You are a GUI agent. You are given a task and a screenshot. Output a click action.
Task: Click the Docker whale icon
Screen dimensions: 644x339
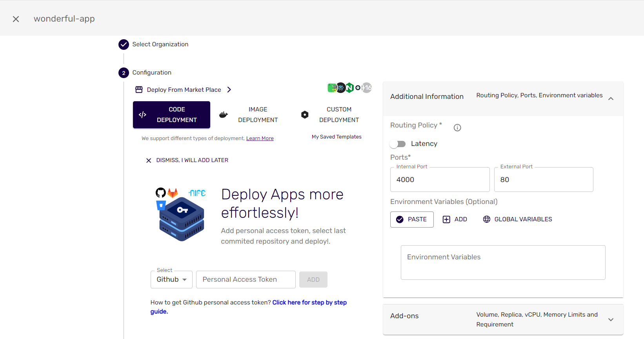pos(224,115)
